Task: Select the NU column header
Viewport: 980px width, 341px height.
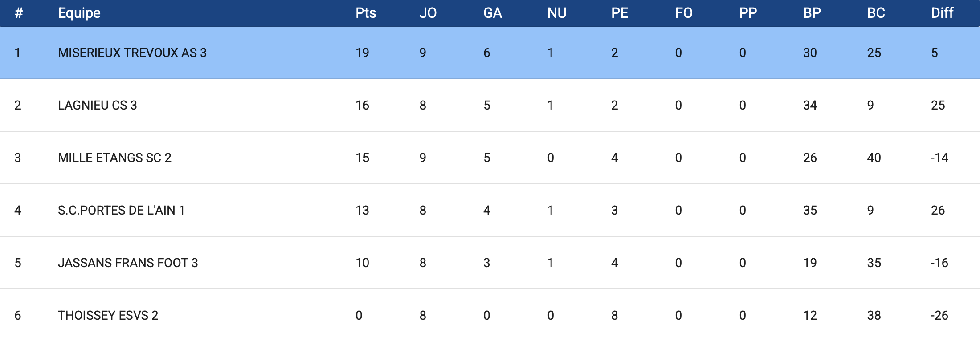Action: pyautogui.click(x=556, y=13)
